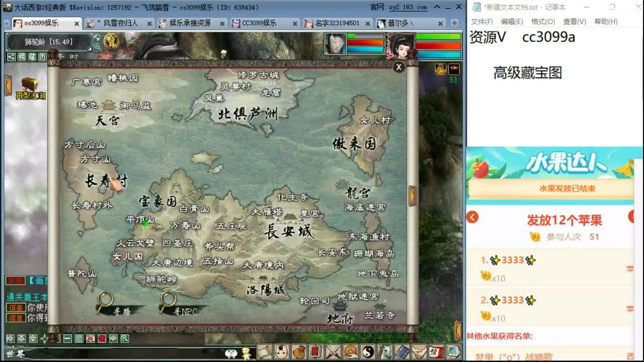Image resolution: width=644 pixels, height=362 pixels.
Task: Add a new game tab with plus
Action: [x=454, y=23]
